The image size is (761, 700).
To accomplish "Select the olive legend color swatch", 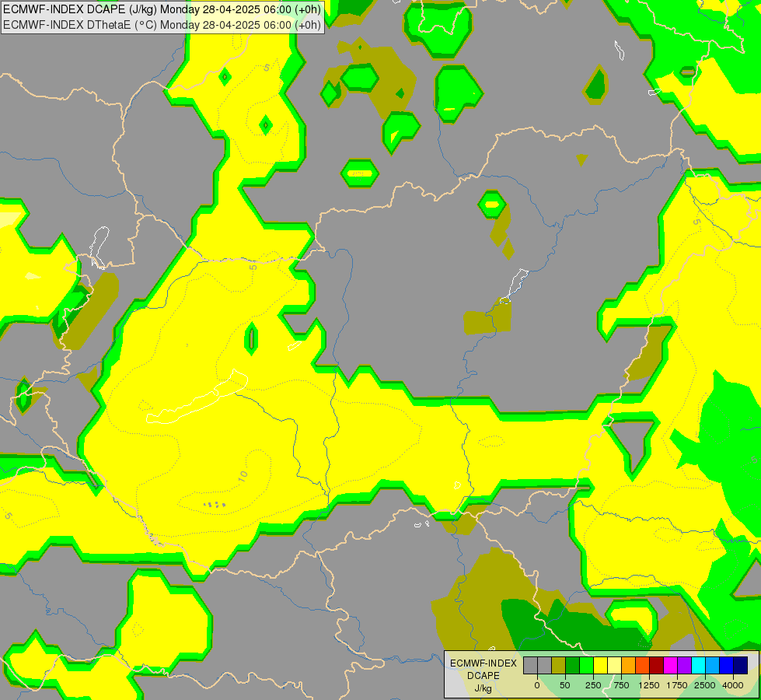I will (559, 666).
